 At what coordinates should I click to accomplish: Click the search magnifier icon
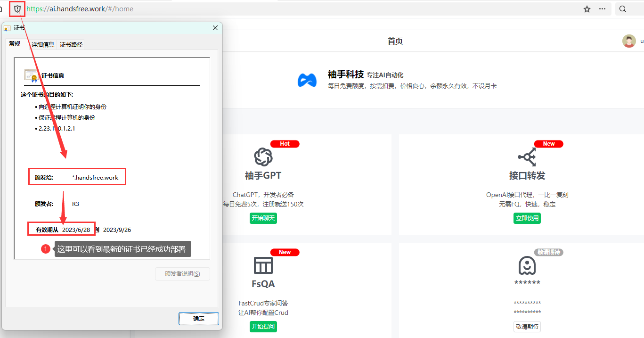click(x=622, y=9)
